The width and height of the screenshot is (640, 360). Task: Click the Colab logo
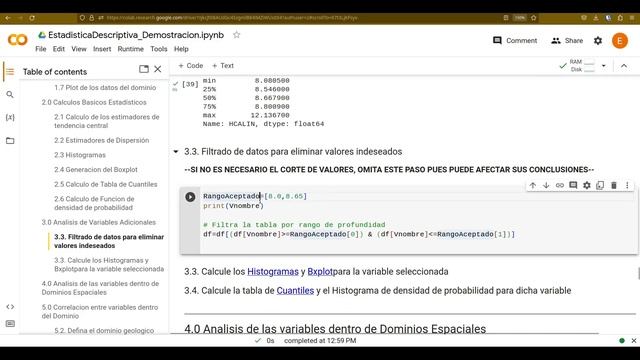(18, 40)
